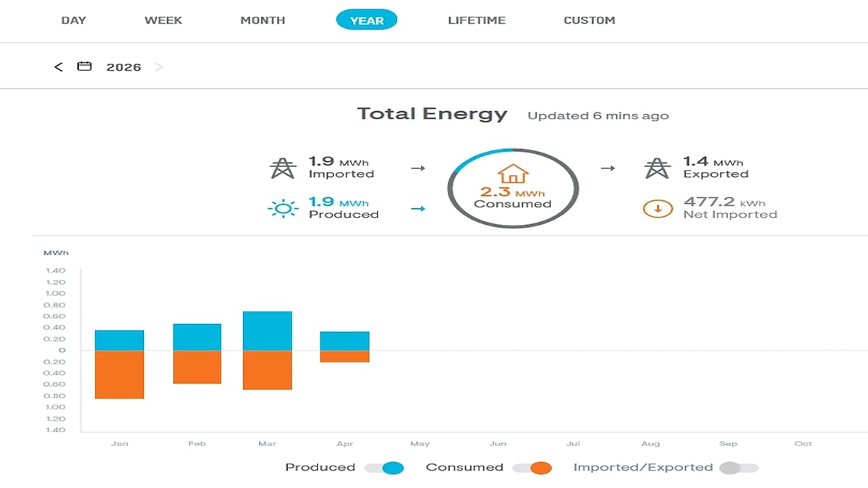Switch to the MONTH tab
This screenshot has width=868, height=488.
pyautogui.click(x=263, y=20)
